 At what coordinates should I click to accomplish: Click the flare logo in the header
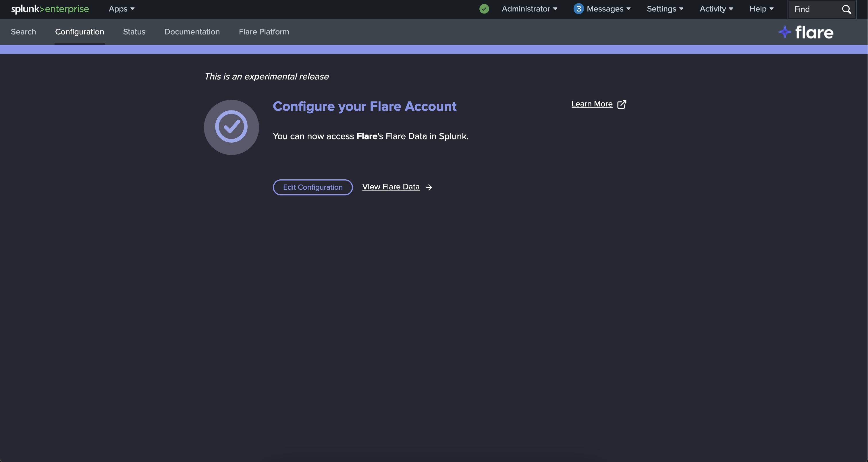pos(806,32)
